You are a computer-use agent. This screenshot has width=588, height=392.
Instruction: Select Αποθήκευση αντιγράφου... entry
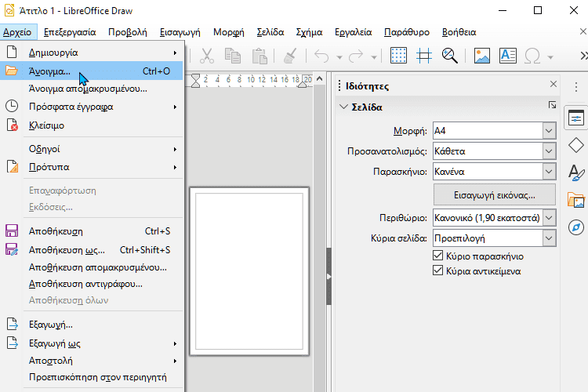92,284
